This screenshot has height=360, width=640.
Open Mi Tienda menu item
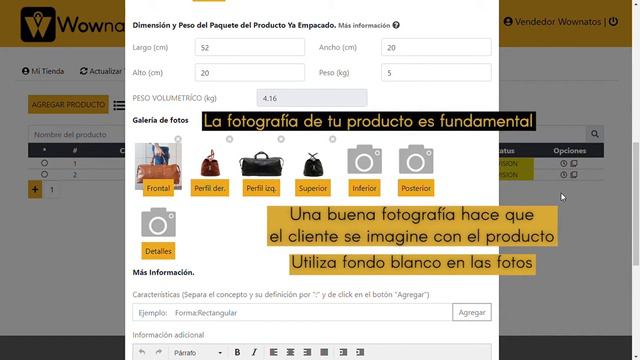click(43, 71)
